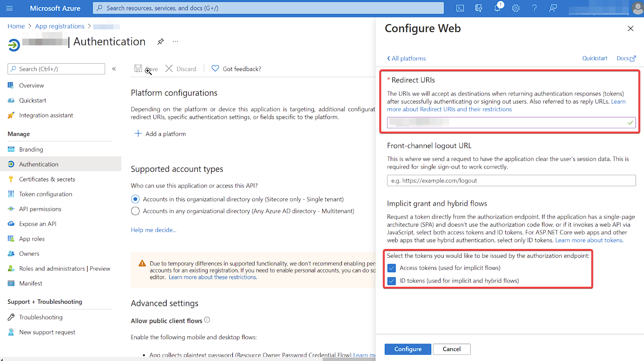The image size is (644, 361).
Task: Open Got feedback? link
Action: (236, 69)
